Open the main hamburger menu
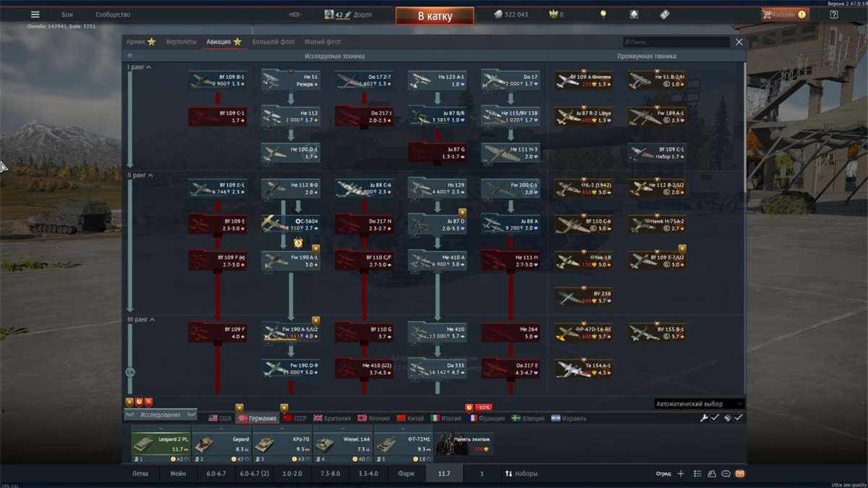The height and width of the screenshot is (488, 868). (35, 14)
